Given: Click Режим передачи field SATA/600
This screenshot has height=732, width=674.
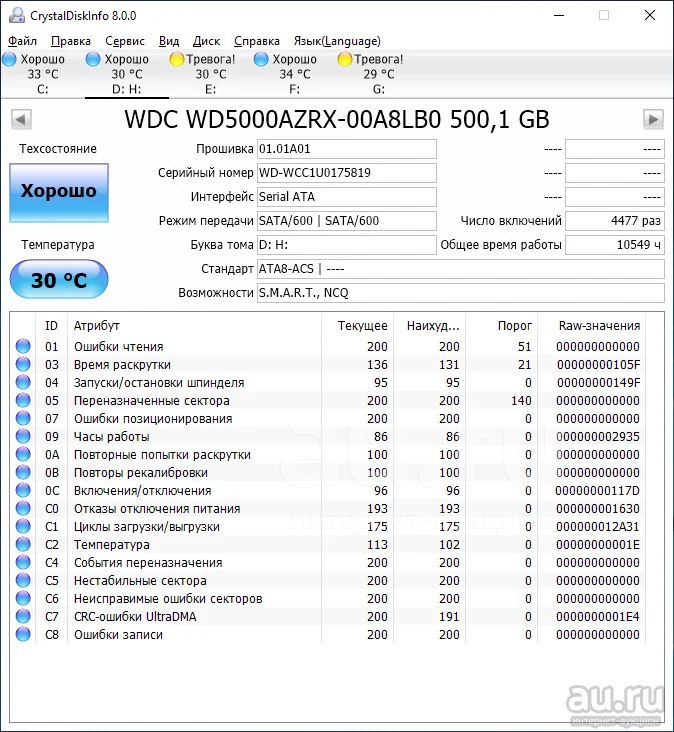Looking at the screenshot, I should pos(346,221).
